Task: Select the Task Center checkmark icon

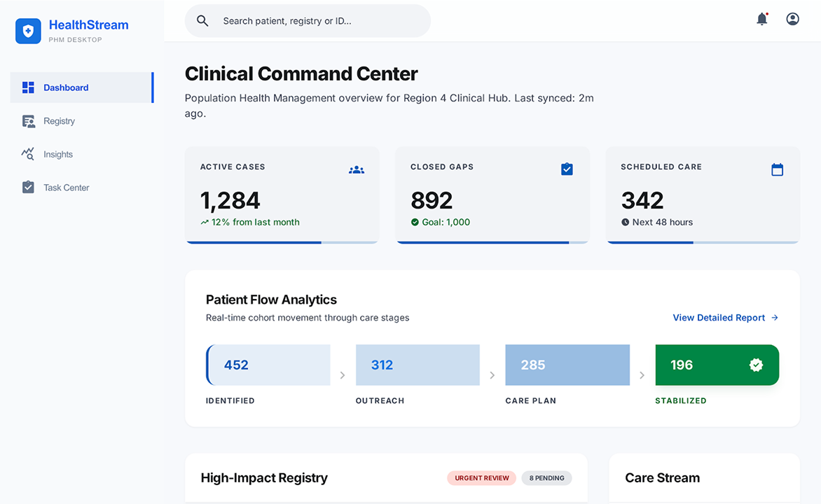Action: (29, 187)
